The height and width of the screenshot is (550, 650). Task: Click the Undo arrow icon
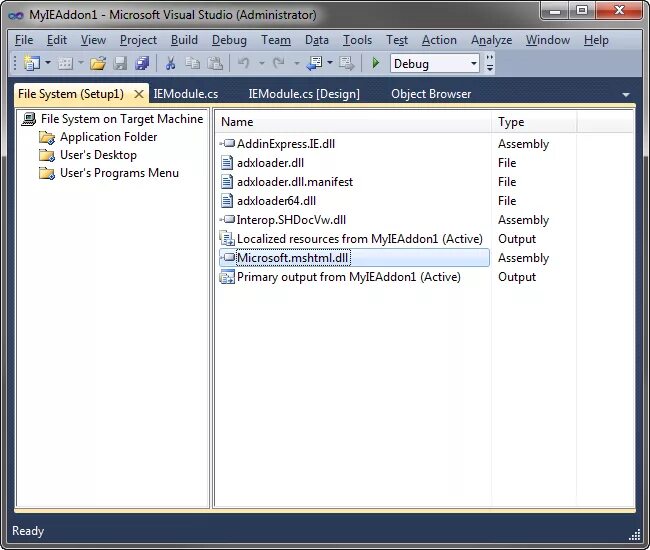(x=243, y=63)
